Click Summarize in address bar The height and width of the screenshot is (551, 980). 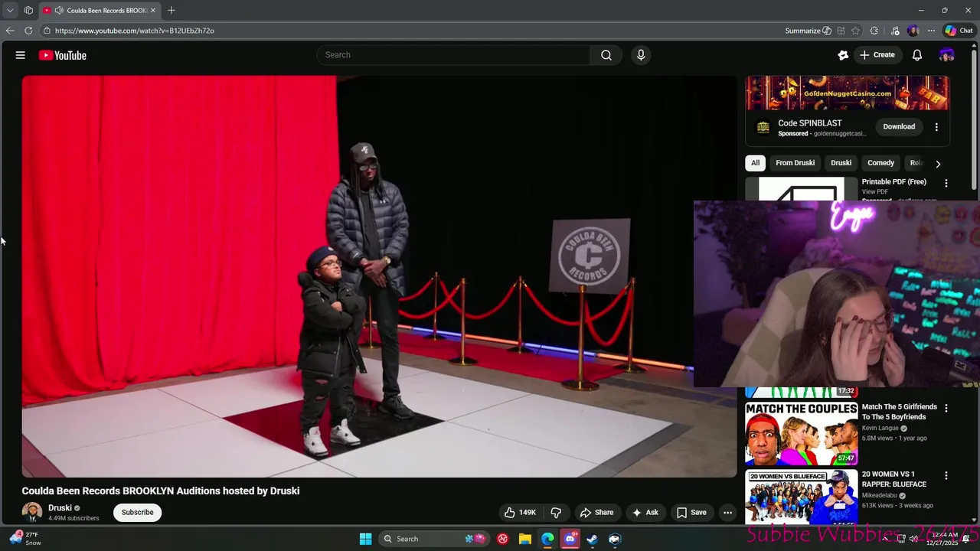808,31
